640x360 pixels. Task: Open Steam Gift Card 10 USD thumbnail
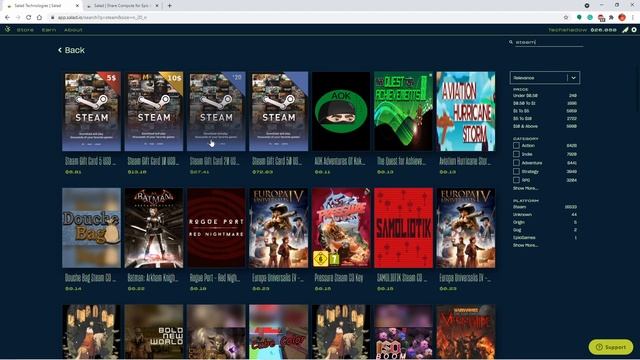click(x=154, y=111)
